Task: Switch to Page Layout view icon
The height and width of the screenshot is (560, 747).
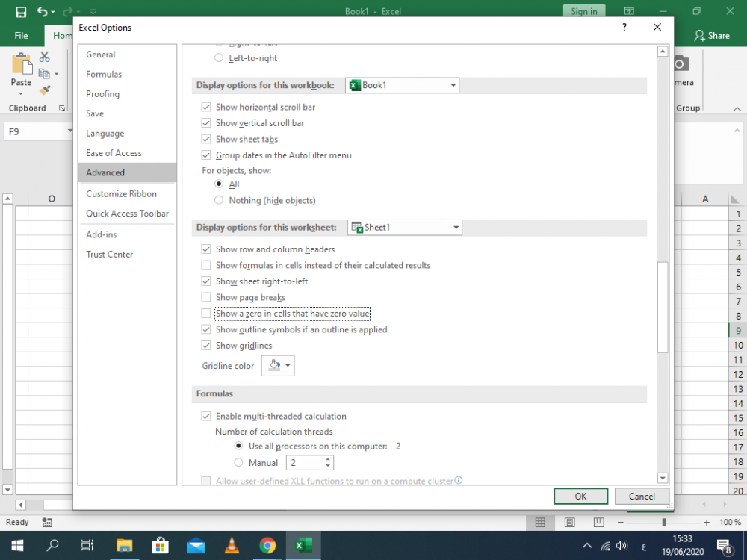Action: [x=569, y=523]
